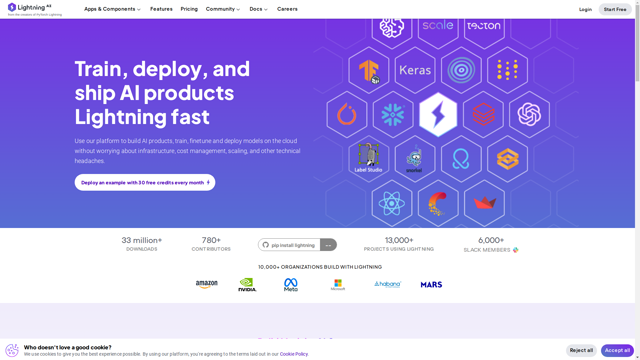640x360 pixels.
Task: Click the 780+ contributors stat
Action: click(x=211, y=244)
